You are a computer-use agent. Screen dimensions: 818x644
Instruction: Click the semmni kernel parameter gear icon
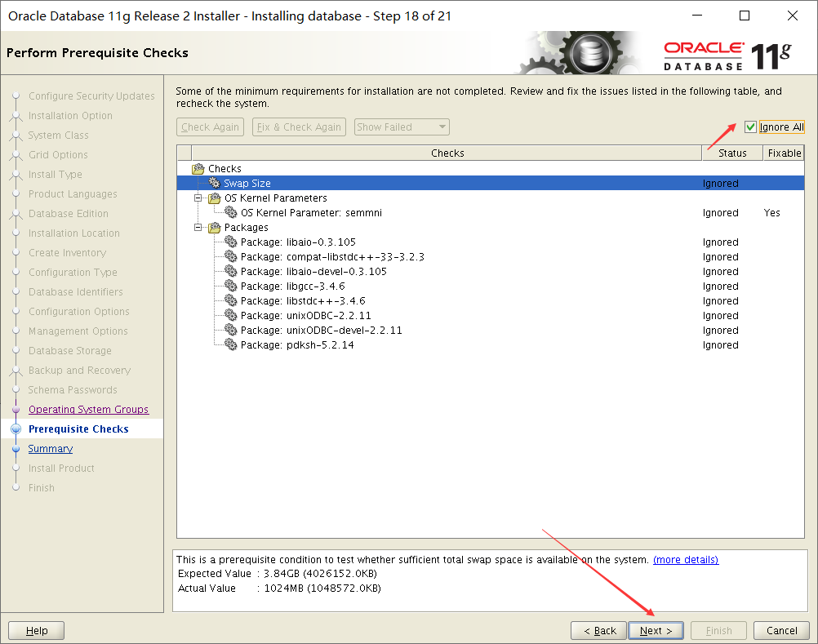pyautogui.click(x=230, y=213)
